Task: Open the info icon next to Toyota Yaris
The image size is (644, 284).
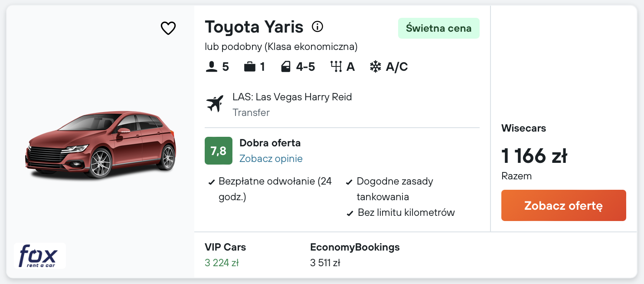Action: tap(317, 27)
